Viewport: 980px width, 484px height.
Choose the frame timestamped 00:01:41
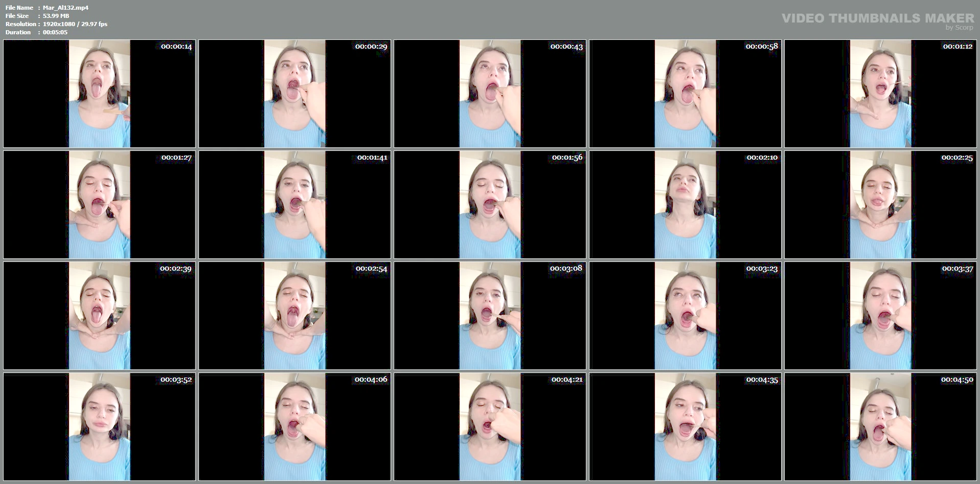295,205
